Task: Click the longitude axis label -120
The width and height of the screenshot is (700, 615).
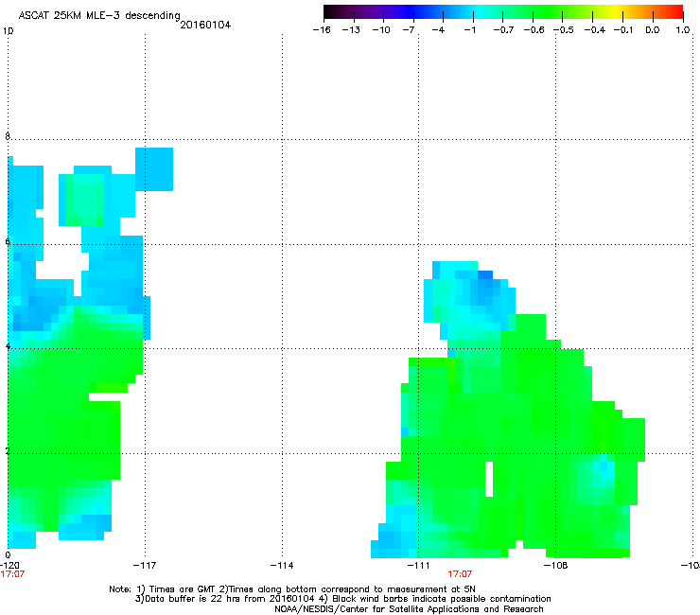Action: [9, 566]
